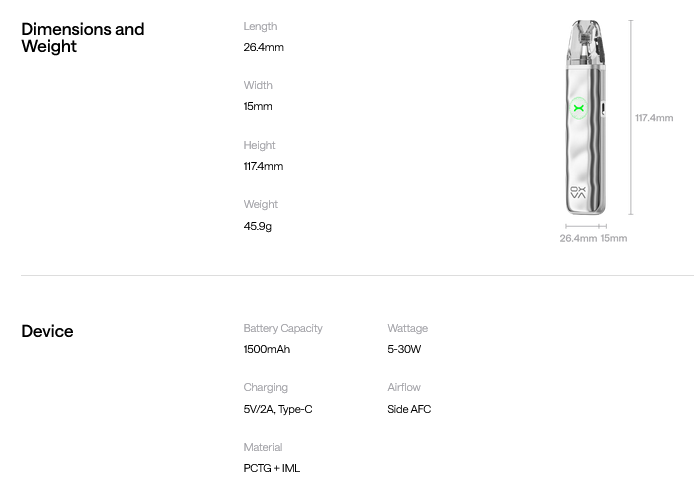Click the Battery Capacity label
The width and height of the screenshot is (695, 489).
coord(283,328)
